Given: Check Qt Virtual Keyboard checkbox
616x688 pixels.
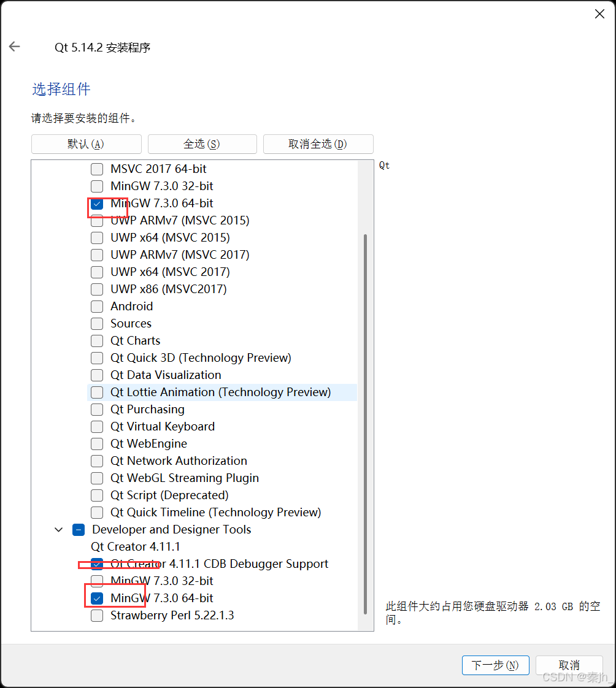Looking at the screenshot, I should [96, 427].
